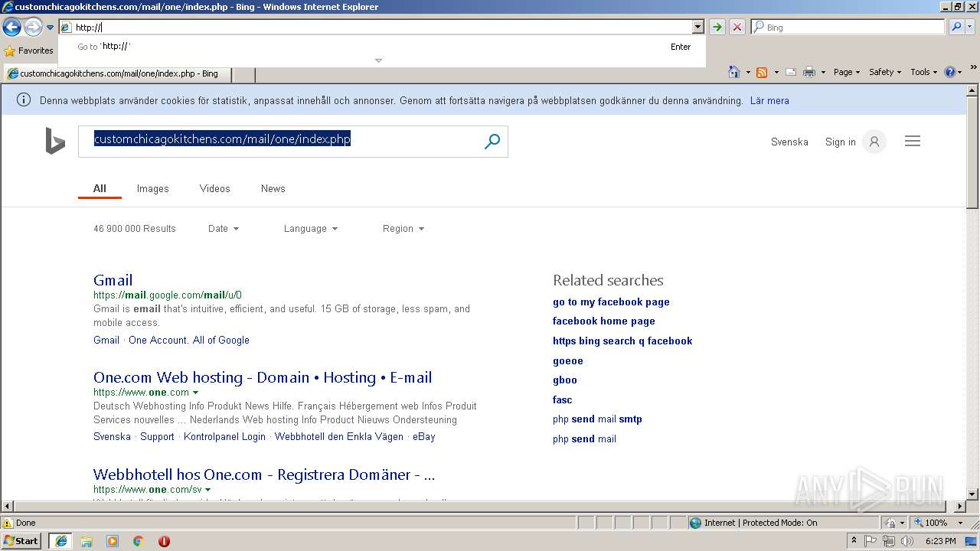
Task: Click the IE Bing search box
Action: [x=848, y=28]
